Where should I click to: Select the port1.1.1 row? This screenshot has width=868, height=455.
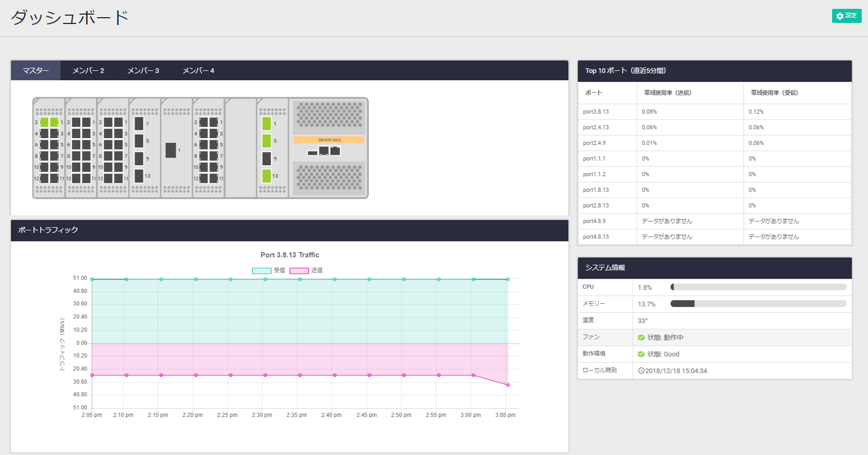pos(715,158)
